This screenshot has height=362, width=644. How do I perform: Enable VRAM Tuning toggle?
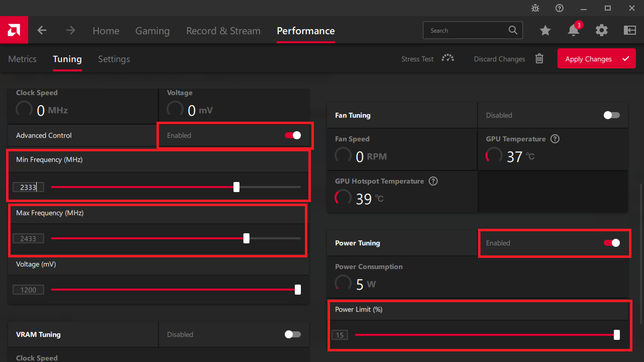293,334
